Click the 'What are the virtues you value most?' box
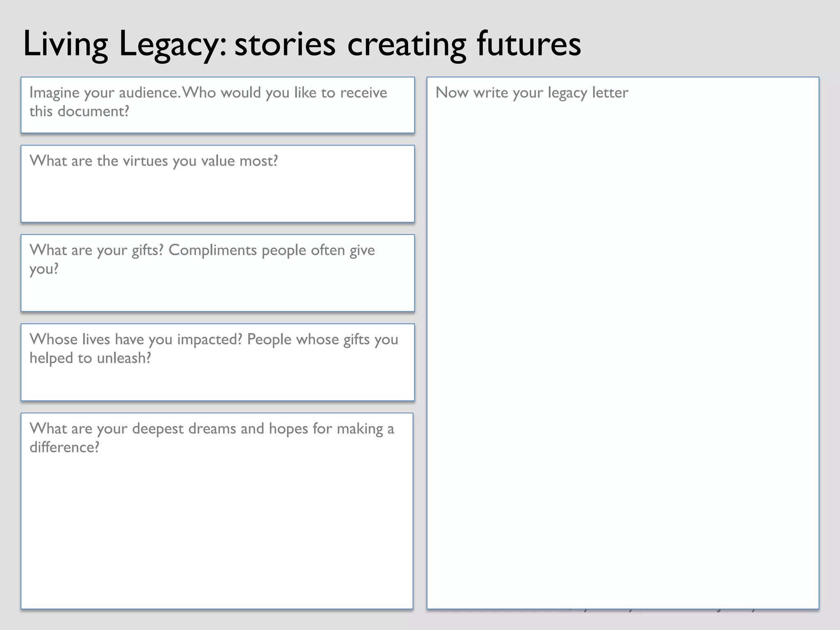Viewport: 840px width, 630px height. (x=218, y=184)
